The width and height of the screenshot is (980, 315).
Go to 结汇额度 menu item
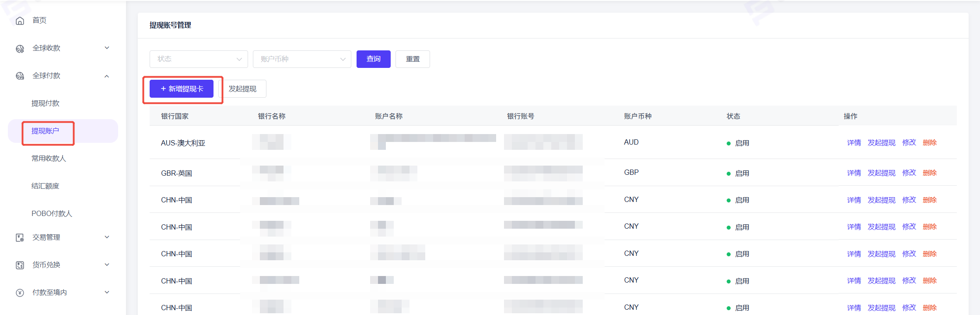[x=45, y=186]
